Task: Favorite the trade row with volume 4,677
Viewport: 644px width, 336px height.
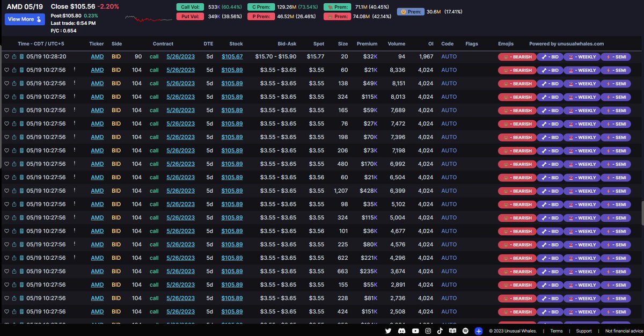Action: pyautogui.click(x=7, y=231)
